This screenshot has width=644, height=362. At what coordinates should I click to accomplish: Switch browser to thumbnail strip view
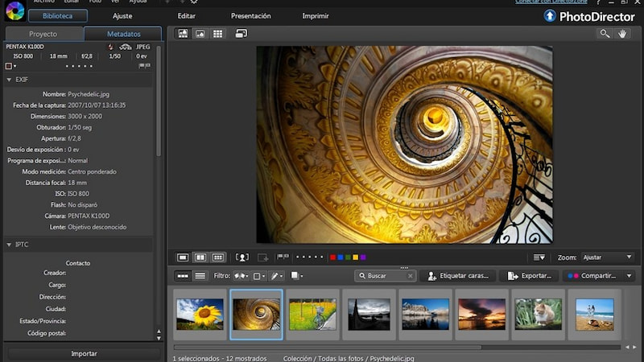pyautogui.click(x=183, y=276)
